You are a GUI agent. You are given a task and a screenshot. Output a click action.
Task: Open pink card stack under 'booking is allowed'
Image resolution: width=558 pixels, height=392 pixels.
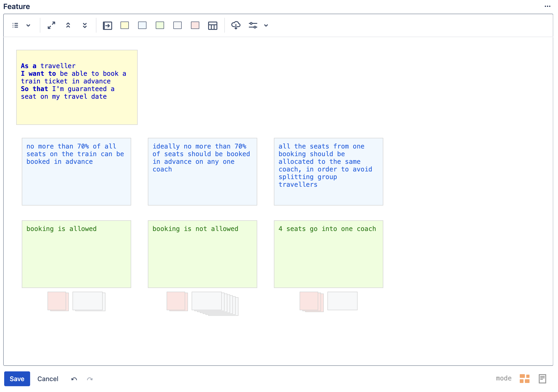tap(58, 301)
